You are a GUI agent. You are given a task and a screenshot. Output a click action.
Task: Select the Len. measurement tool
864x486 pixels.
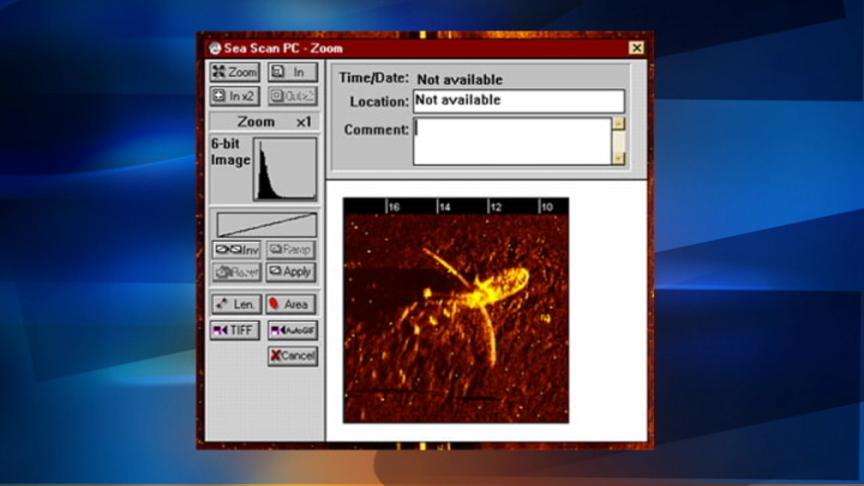[236, 304]
